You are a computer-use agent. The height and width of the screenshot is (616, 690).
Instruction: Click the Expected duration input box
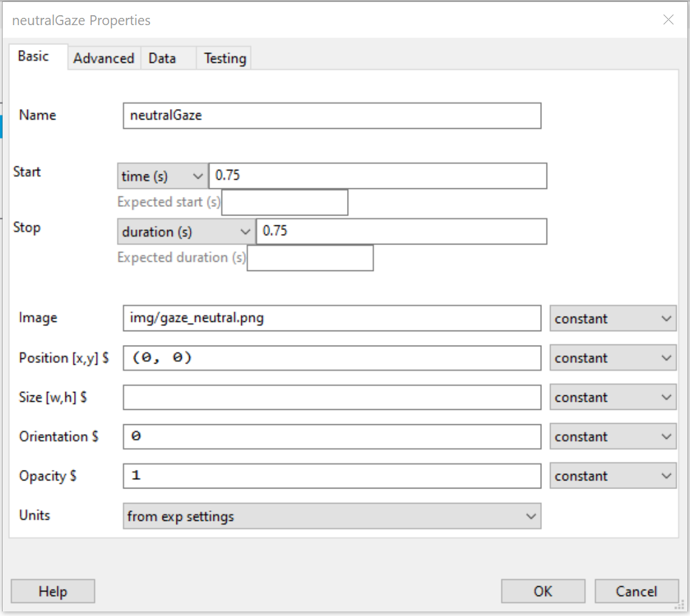click(310, 258)
